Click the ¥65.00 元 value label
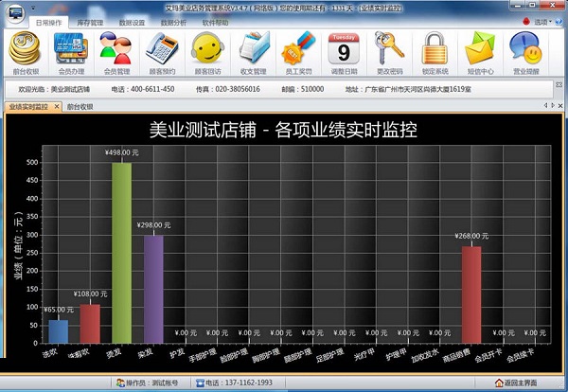 59,310
